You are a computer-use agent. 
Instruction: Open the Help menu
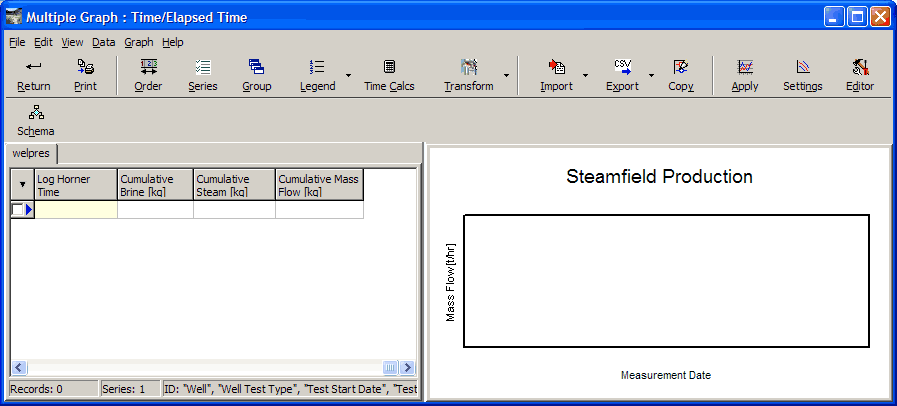coord(172,42)
